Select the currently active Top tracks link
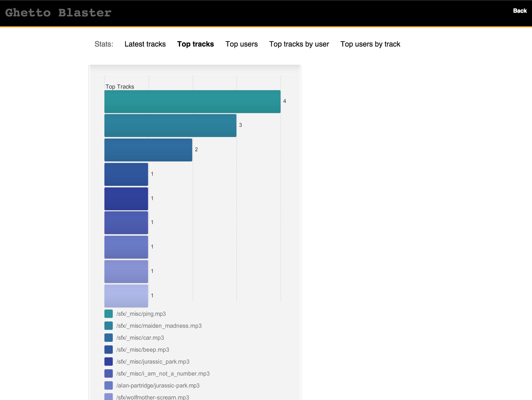 point(196,44)
